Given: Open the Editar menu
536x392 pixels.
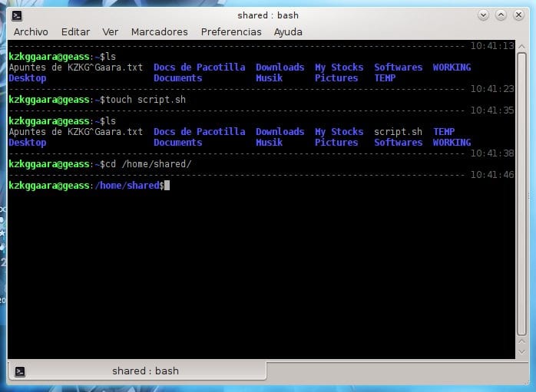Looking at the screenshot, I should [75, 31].
